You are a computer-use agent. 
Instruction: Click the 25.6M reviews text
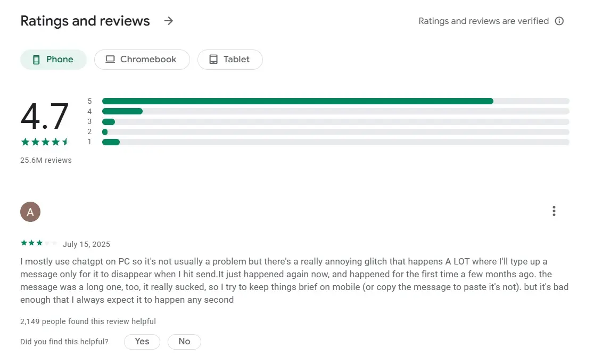46,160
